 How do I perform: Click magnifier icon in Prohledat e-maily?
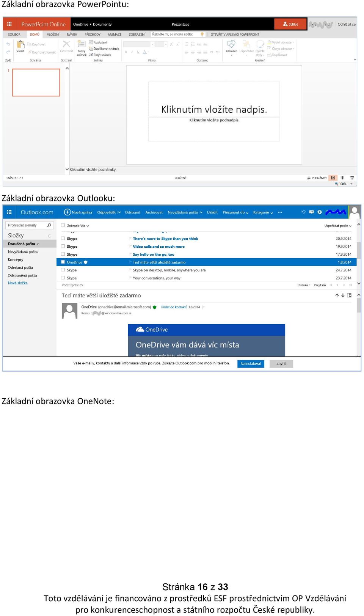[x=49, y=225]
